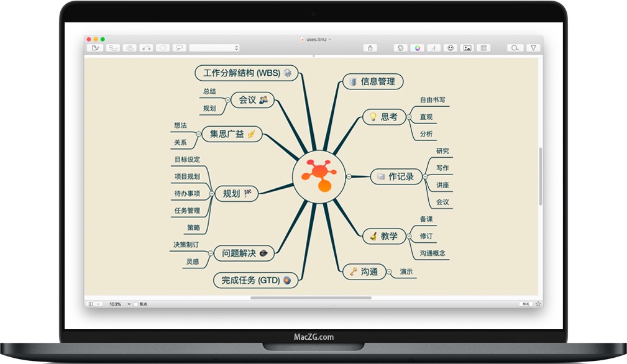Select the 沟通概念 subtopic
The width and height of the screenshot is (627, 364).
click(x=432, y=253)
